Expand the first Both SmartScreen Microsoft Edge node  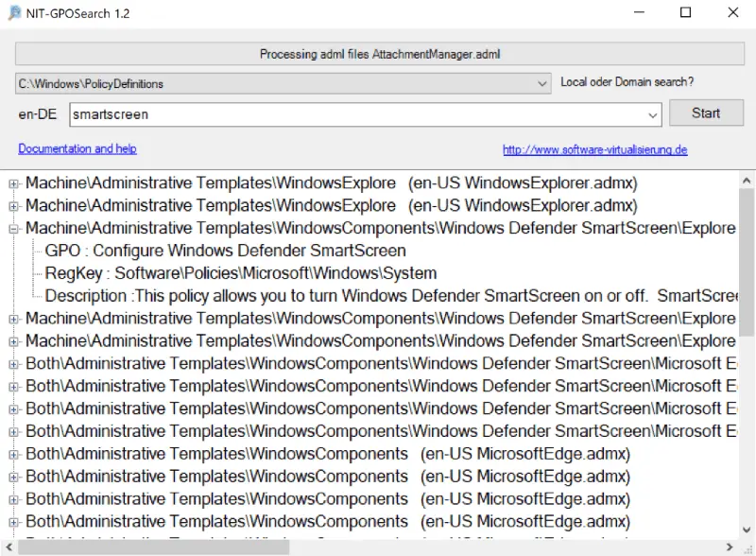pyautogui.click(x=13, y=364)
